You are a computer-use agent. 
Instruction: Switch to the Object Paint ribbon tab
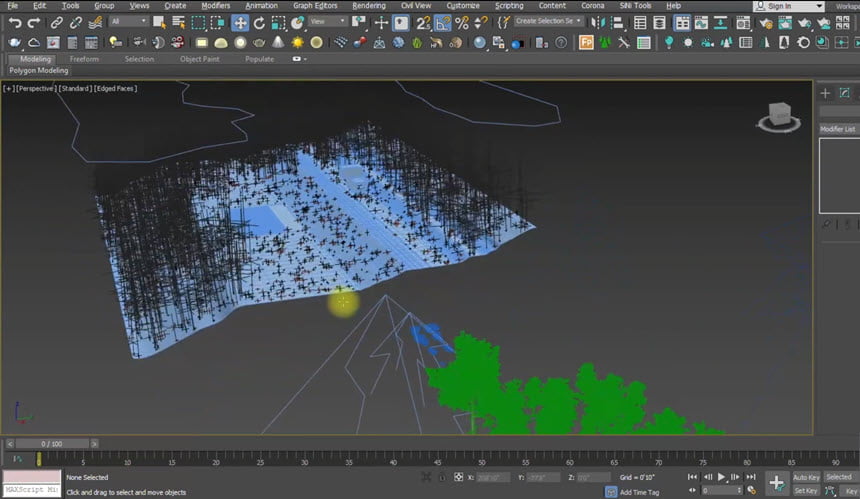pos(200,59)
